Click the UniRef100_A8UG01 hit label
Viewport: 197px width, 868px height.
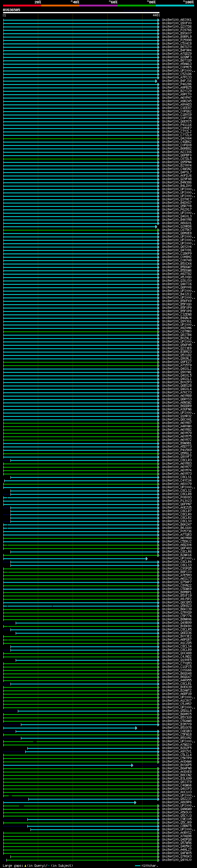[x=177, y=223]
